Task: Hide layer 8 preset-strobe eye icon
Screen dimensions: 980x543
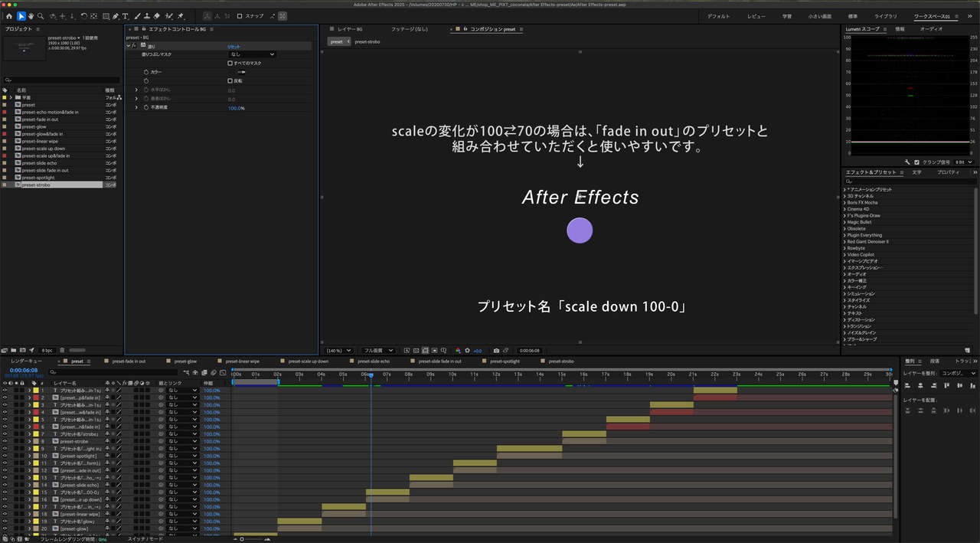Action: pyautogui.click(x=5, y=441)
